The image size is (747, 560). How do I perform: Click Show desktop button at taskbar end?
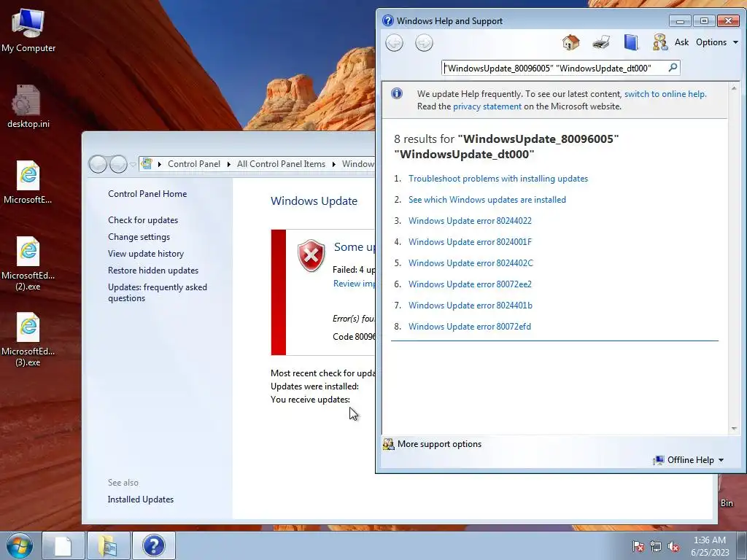(x=742, y=545)
